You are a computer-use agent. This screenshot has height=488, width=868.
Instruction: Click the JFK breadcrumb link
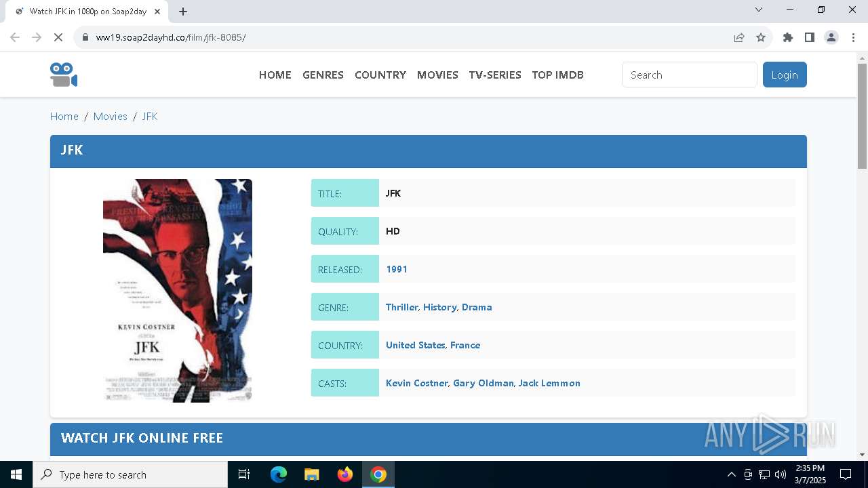[x=150, y=117]
